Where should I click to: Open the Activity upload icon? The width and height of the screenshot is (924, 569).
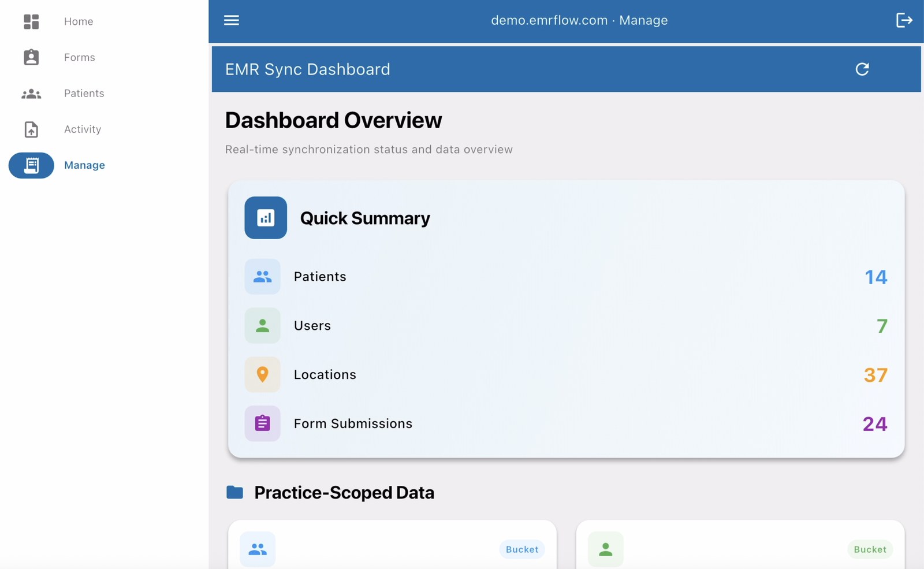tap(31, 129)
